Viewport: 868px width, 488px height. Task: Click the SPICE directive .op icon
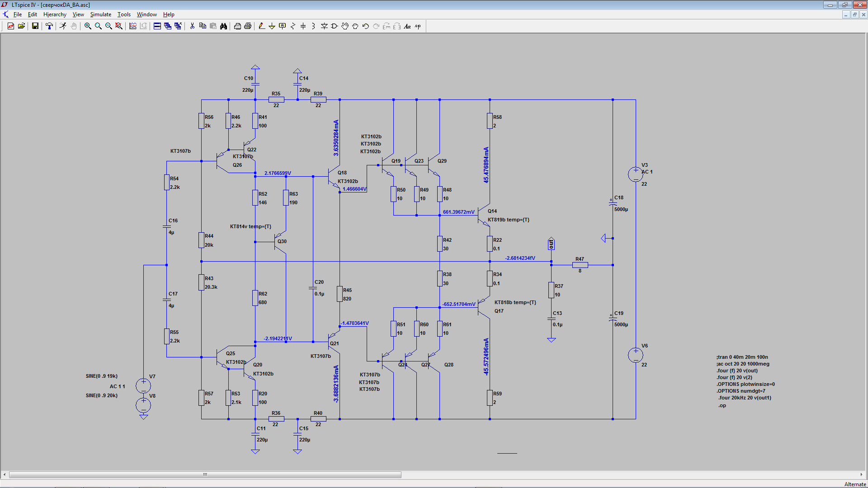click(418, 26)
